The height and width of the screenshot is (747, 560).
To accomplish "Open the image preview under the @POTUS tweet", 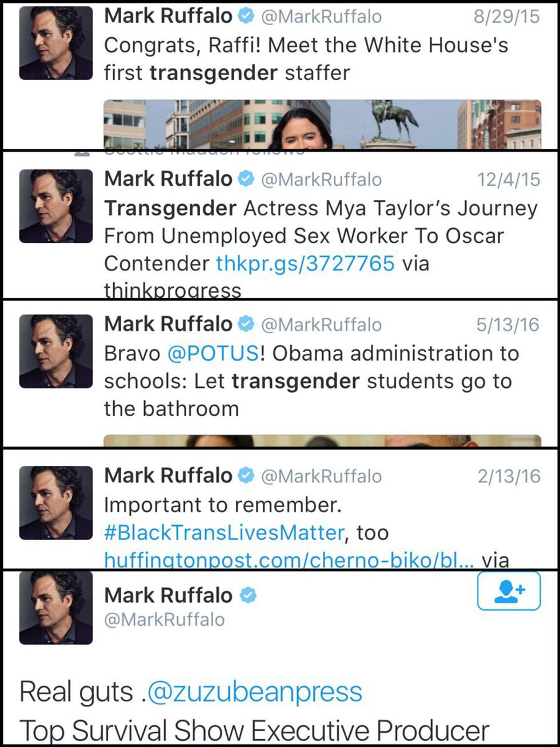I will click(322, 441).
